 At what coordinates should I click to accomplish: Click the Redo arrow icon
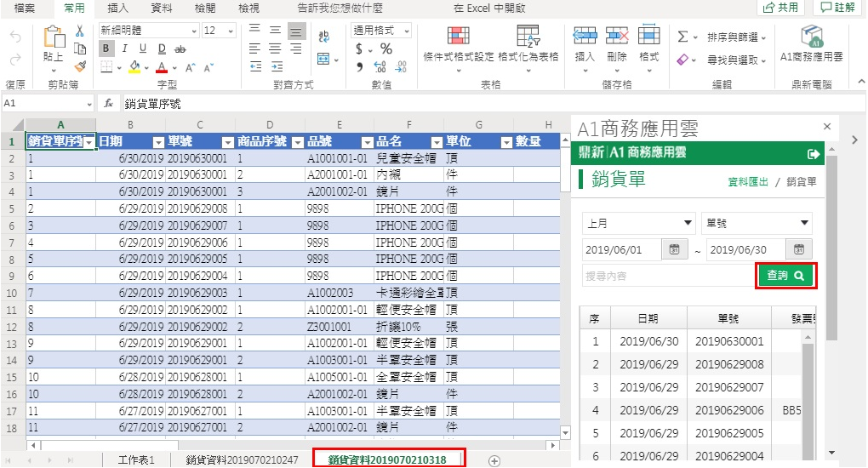pos(15,59)
